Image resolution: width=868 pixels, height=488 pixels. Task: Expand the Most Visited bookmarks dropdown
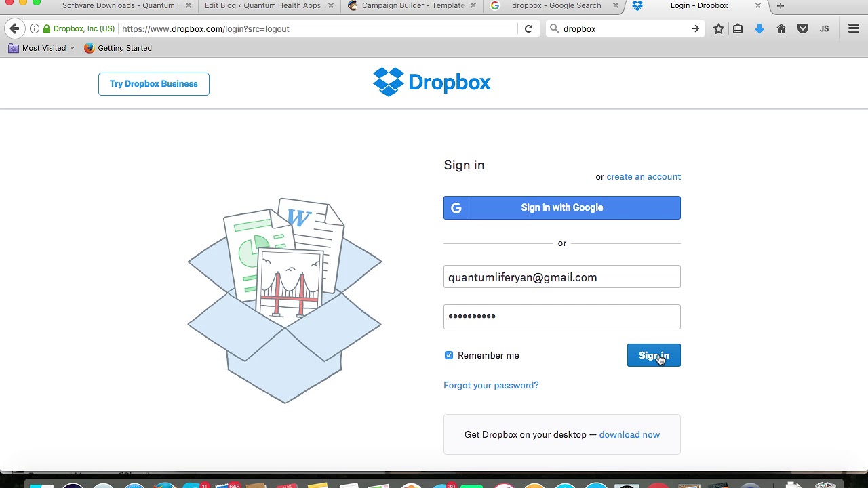coord(72,48)
